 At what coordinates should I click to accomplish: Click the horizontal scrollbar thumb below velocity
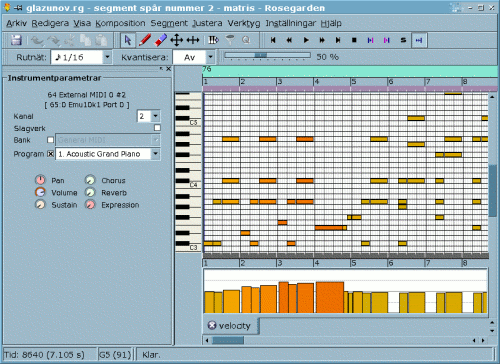pos(228,340)
